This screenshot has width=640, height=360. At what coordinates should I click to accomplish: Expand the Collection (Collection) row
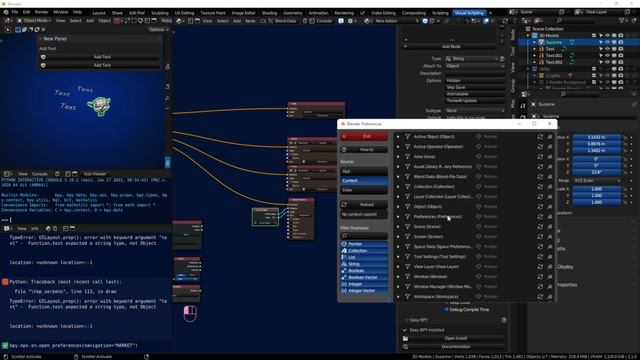pos(398,187)
